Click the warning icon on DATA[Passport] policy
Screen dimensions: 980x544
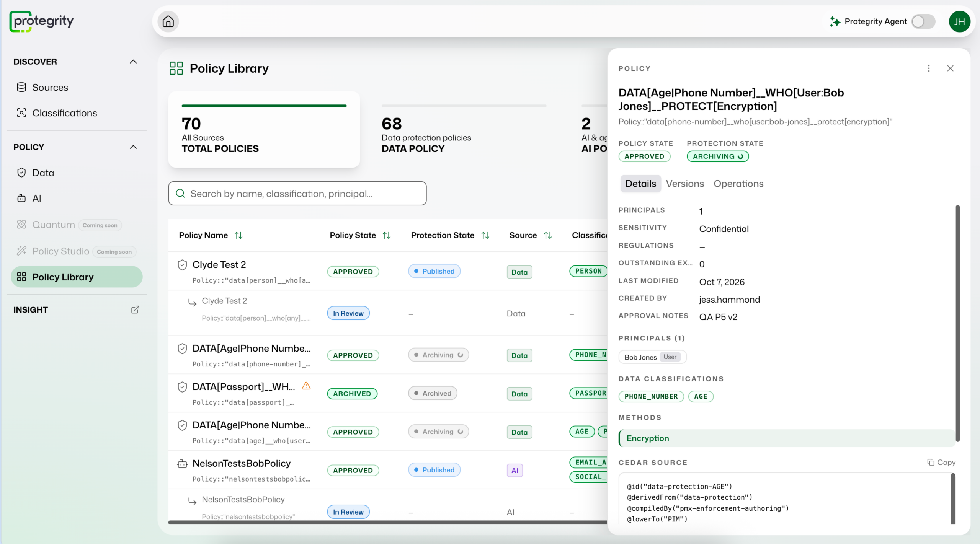pyautogui.click(x=306, y=386)
